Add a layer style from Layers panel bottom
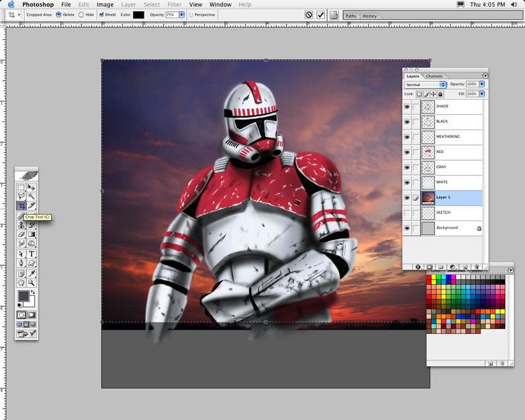This screenshot has height=420, width=525. tap(418, 267)
